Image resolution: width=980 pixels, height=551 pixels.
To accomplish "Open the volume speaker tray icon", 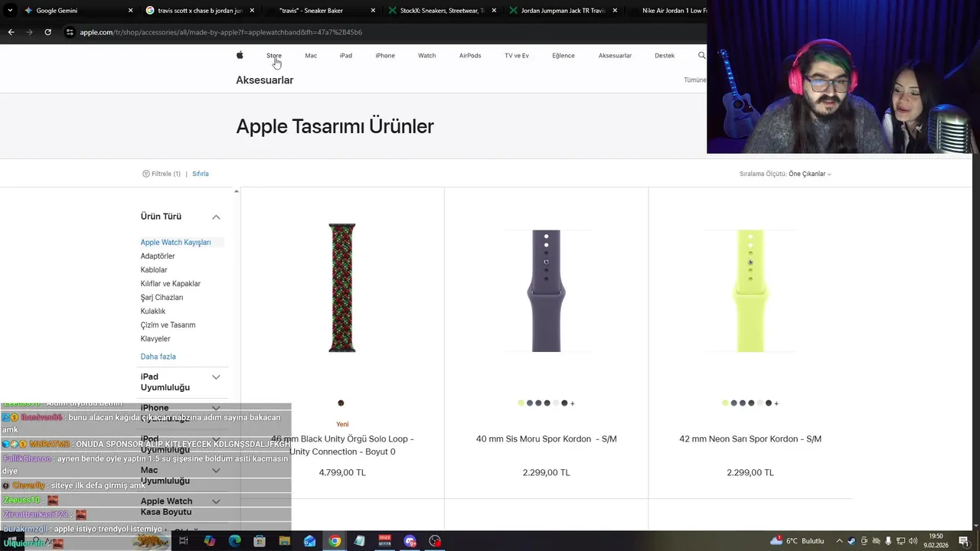I will tap(913, 541).
